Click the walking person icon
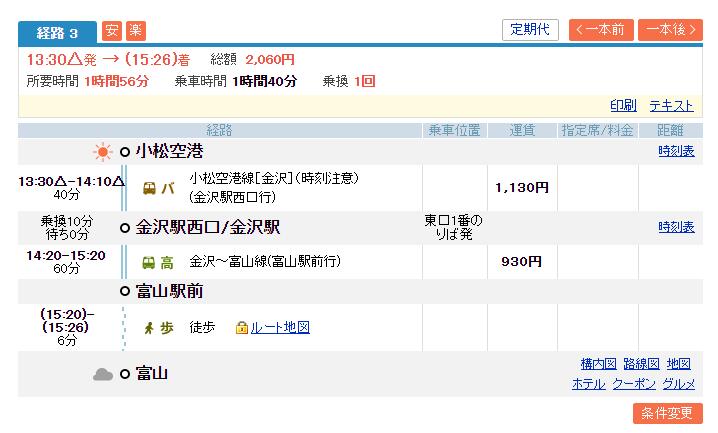Image resolution: width=718 pixels, height=433 pixels. [150, 327]
